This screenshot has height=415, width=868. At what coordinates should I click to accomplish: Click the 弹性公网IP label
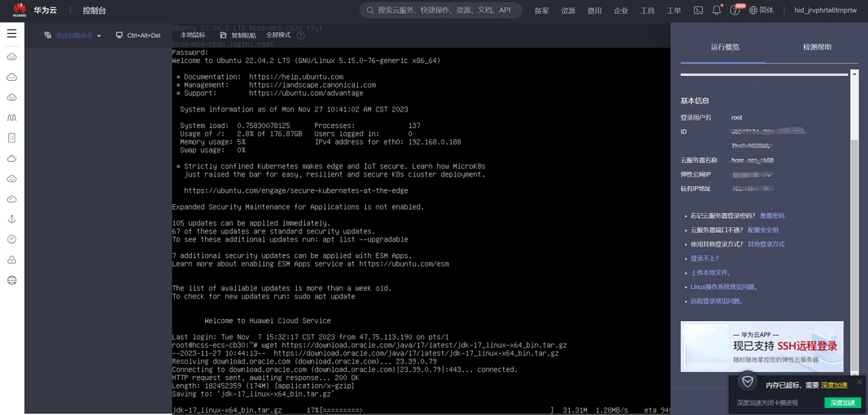pyautogui.click(x=695, y=175)
